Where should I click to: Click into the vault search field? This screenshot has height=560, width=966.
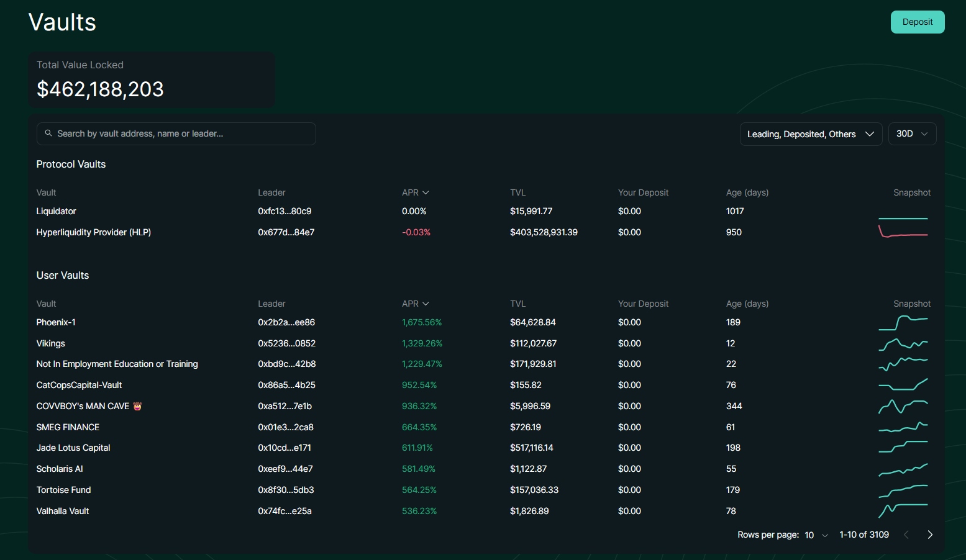click(x=176, y=133)
